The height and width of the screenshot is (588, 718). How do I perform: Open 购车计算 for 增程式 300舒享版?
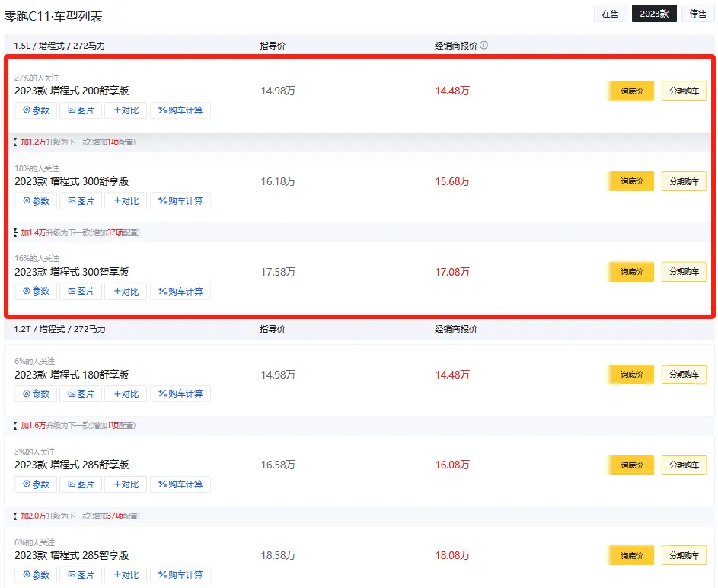pyautogui.click(x=180, y=201)
